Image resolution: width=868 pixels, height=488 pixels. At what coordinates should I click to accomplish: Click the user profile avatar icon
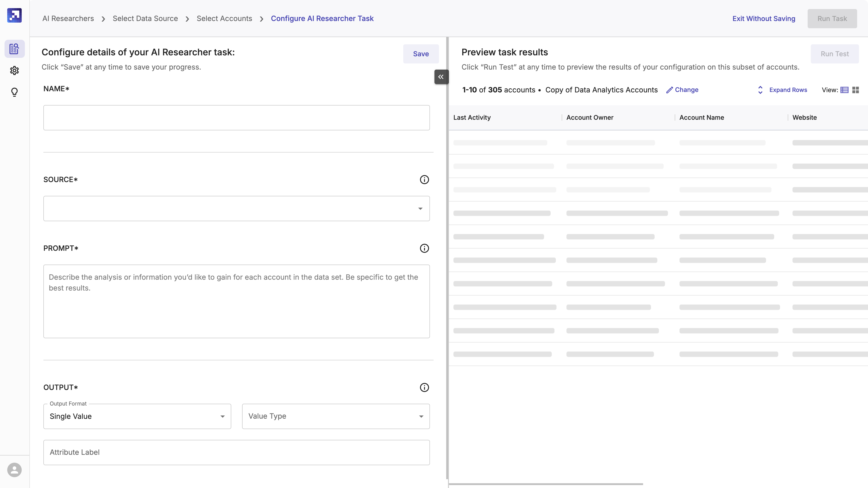coord(14,470)
